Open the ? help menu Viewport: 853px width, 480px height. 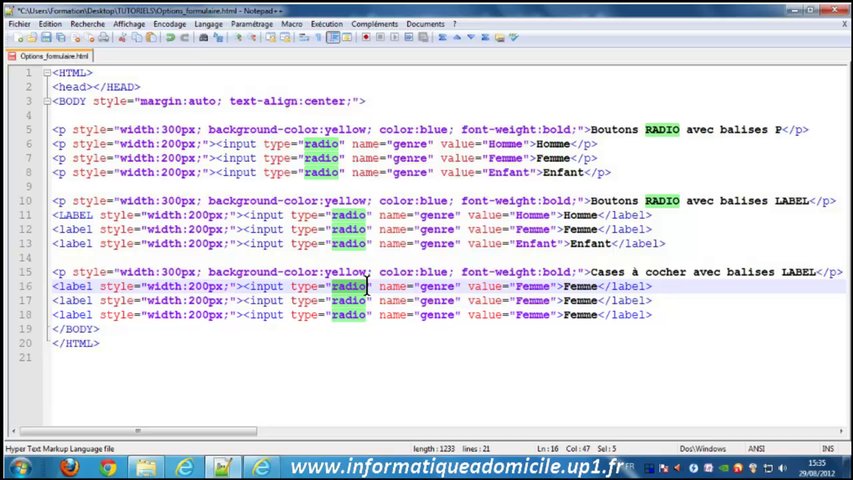(x=455, y=24)
